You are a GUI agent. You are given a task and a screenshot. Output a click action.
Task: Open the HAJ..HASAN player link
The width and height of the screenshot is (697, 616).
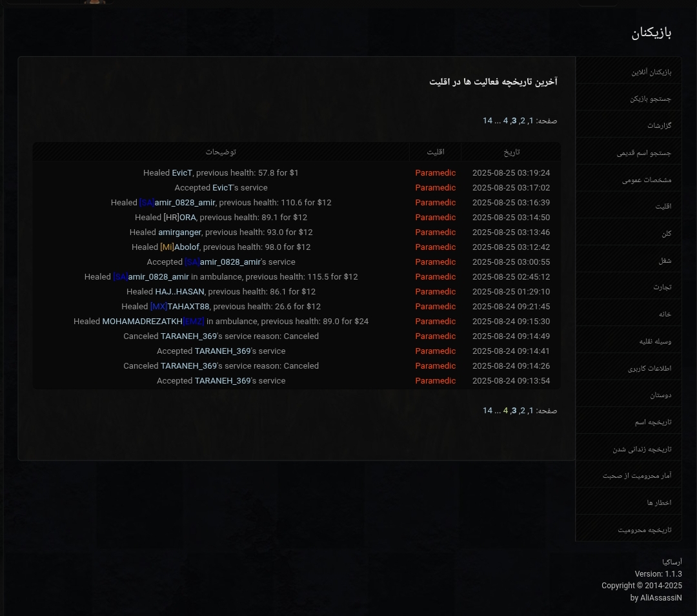pyautogui.click(x=179, y=292)
